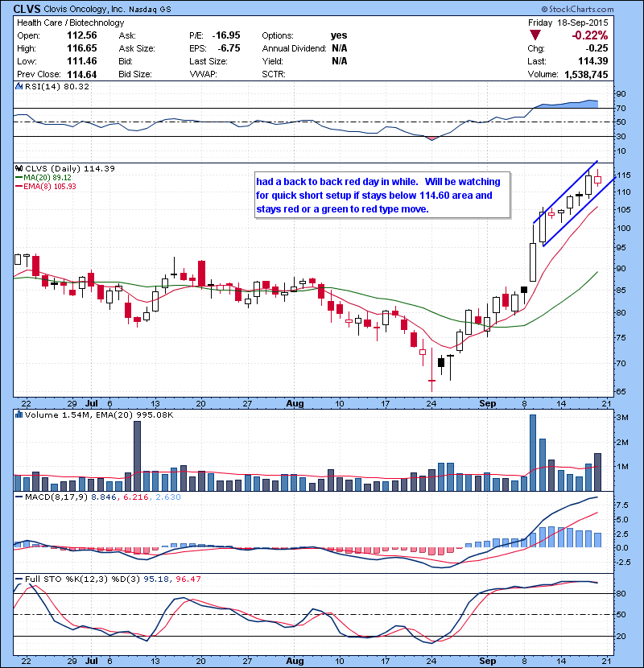The width and height of the screenshot is (644, 668).
Task: Click the red EMA(8) 105.93 legend
Action: pyautogui.click(x=46, y=187)
